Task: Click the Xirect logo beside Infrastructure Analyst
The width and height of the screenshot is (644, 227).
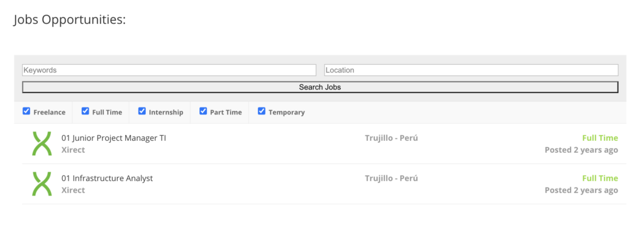Action: click(42, 184)
